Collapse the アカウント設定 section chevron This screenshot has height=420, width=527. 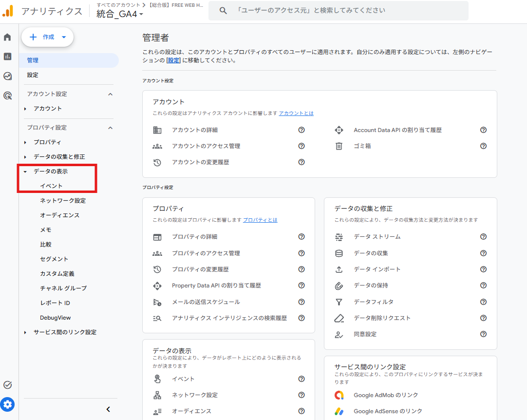[110, 94]
